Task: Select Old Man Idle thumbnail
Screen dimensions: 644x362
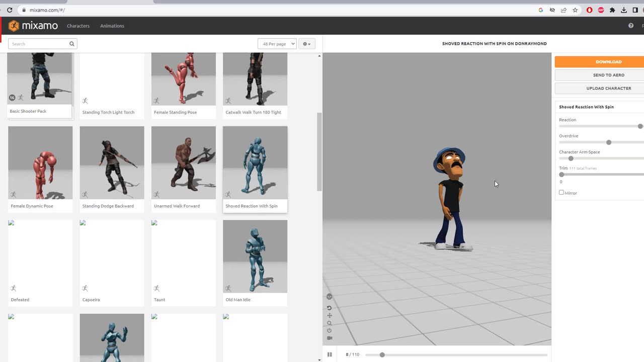Action: 255,256
